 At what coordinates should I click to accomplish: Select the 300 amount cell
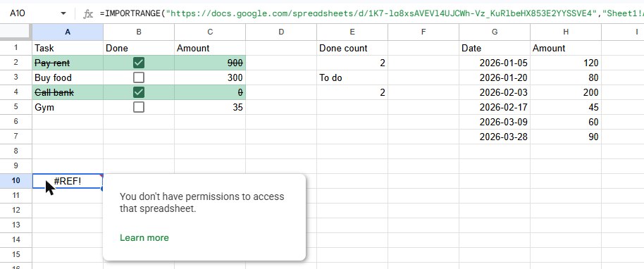tap(210, 77)
